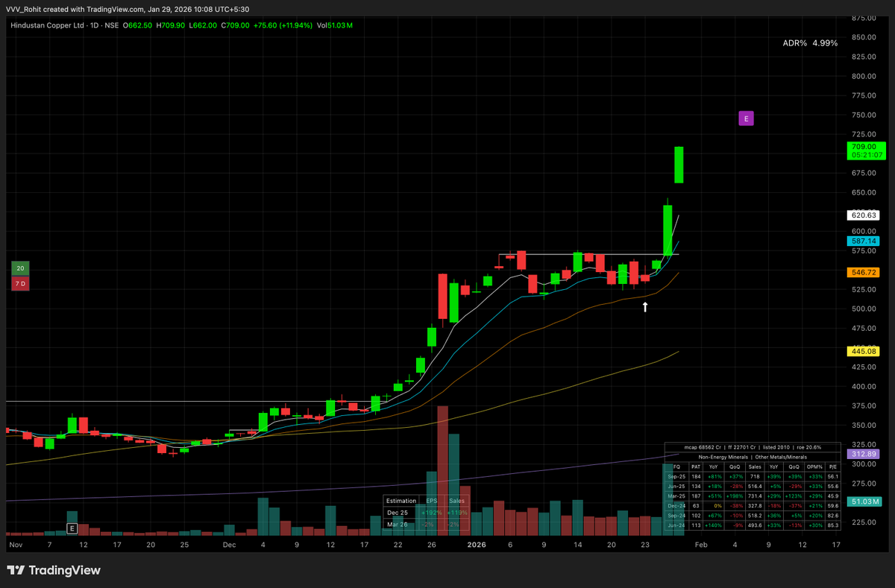Click the Other Metals/Minerals industry text
Screen dimensions: 895x588
point(781,457)
